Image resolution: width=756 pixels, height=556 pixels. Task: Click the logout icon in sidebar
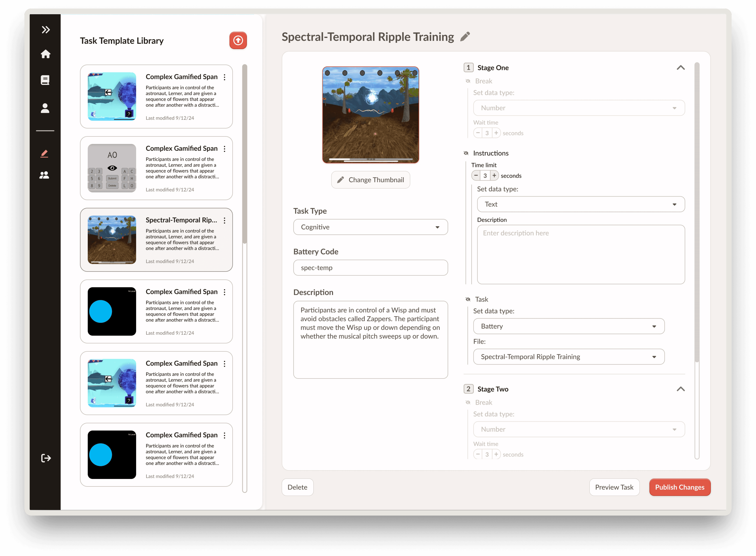click(x=46, y=458)
